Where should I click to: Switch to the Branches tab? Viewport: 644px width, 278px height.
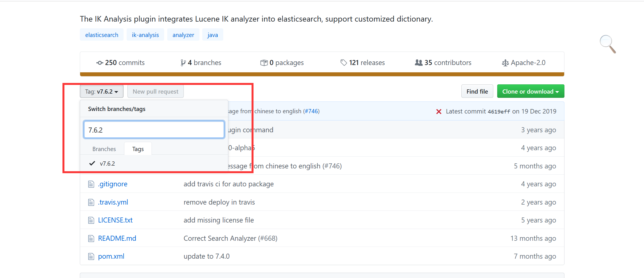104,149
